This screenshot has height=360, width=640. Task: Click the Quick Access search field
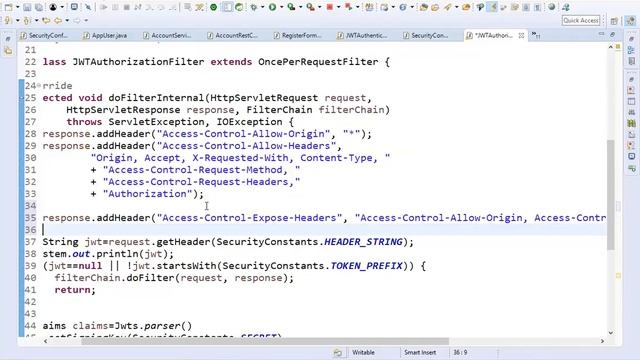click(x=581, y=20)
